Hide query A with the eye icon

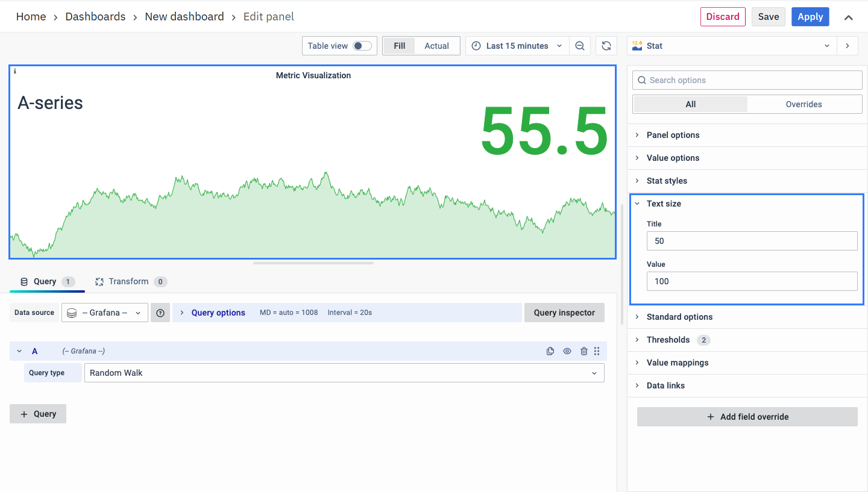point(567,351)
